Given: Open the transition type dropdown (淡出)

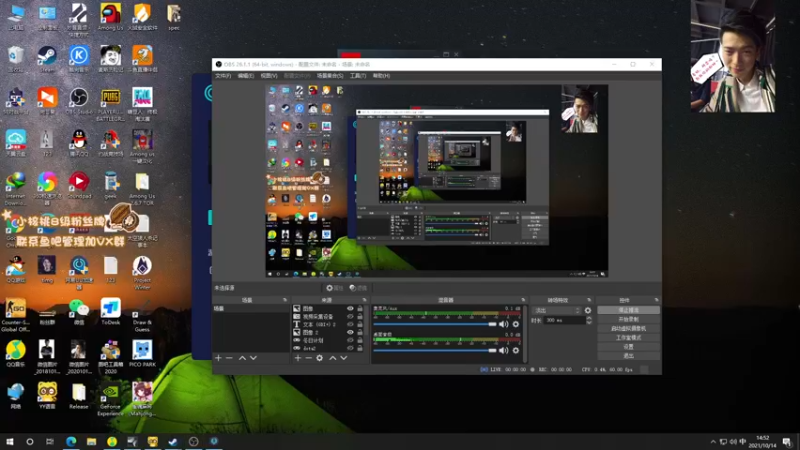Looking at the screenshot, I should [x=557, y=310].
